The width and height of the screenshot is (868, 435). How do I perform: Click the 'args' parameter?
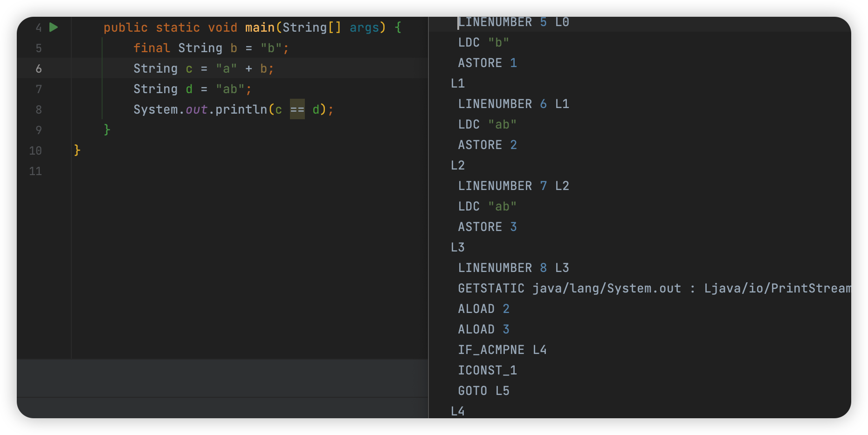pos(364,27)
